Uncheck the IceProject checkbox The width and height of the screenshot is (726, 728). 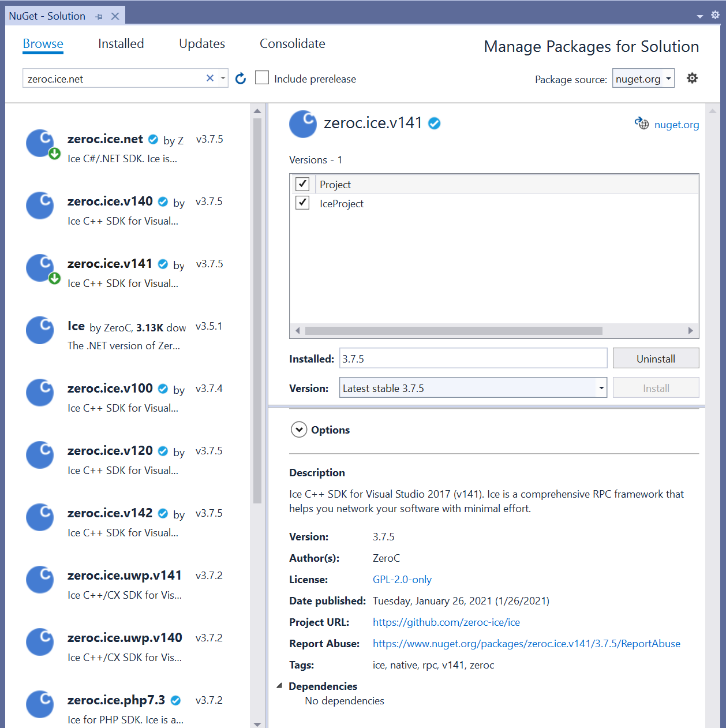(x=302, y=203)
